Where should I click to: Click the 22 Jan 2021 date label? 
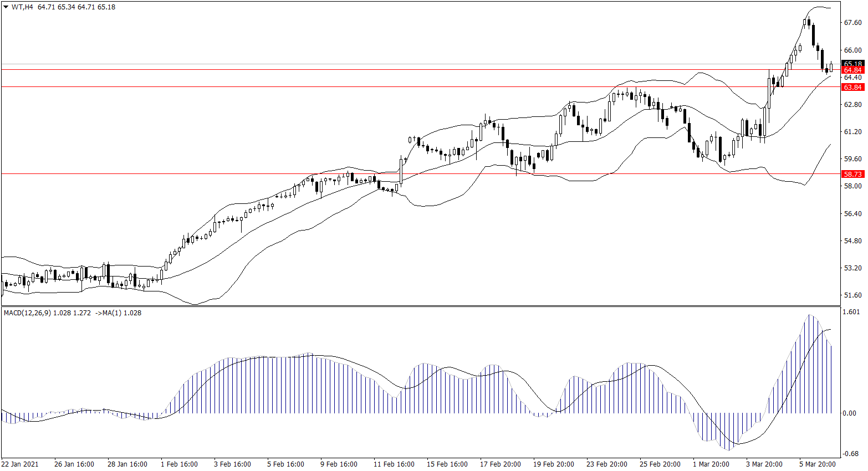pos(20,464)
